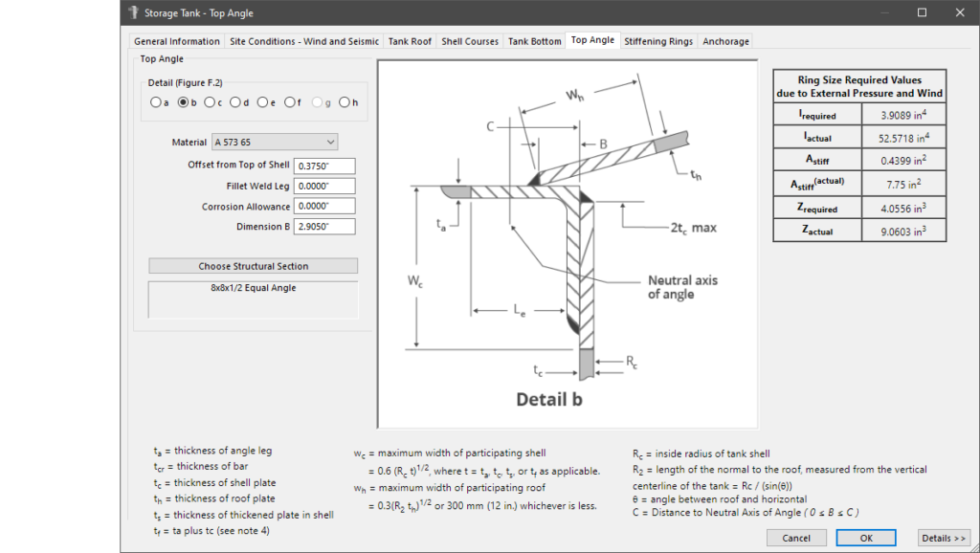Switch to the Tank Bottom tab
This screenshot has height=553, width=980.
coord(534,41)
